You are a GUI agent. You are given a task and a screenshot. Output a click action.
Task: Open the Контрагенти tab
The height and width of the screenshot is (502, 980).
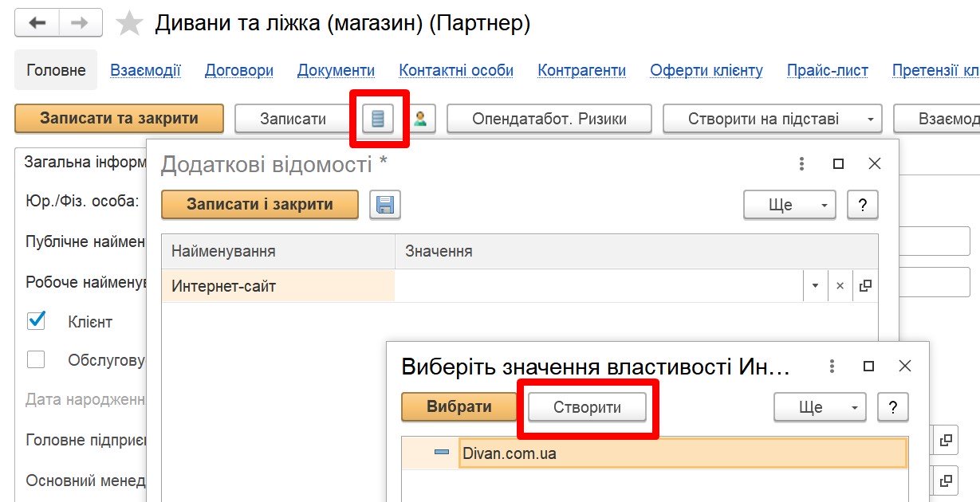tap(582, 70)
